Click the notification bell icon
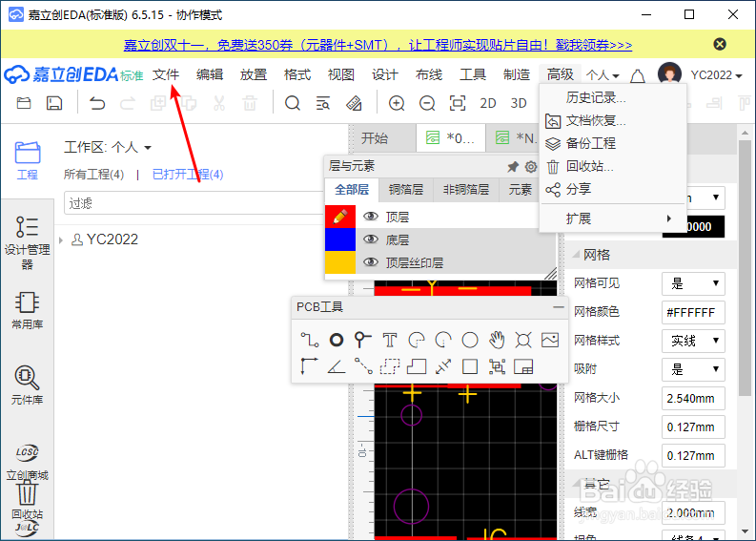 tap(638, 75)
